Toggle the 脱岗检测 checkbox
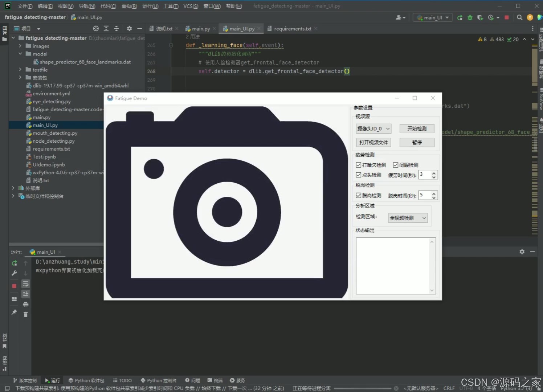The width and height of the screenshot is (543, 392). 359,195
